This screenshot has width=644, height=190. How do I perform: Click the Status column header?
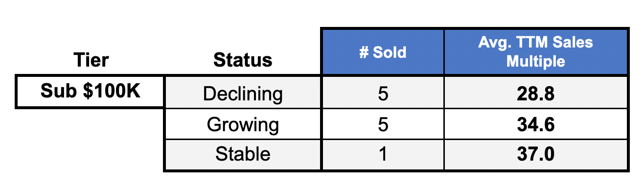(243, 60)
